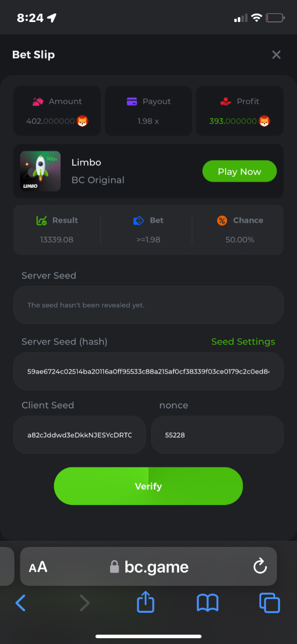Tap the Safari share icon

(x=145, y=603)
